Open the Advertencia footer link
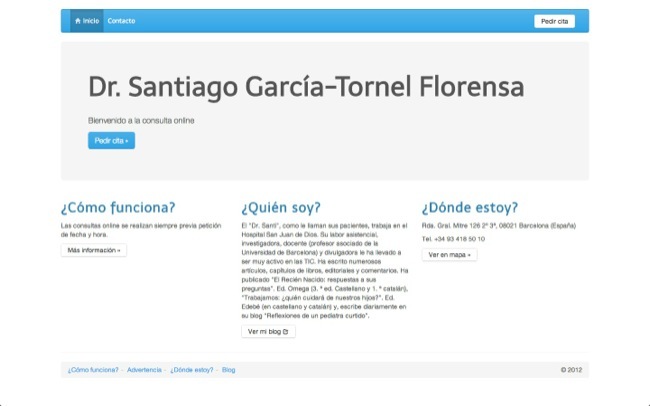The height and width of the screenshot is (406, 650). click(x=144, y=370)
